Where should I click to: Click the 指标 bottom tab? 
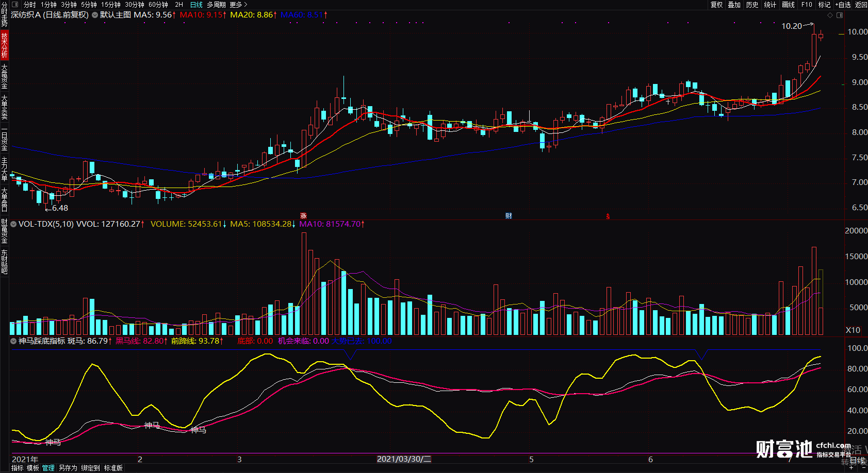pos(17,468)
